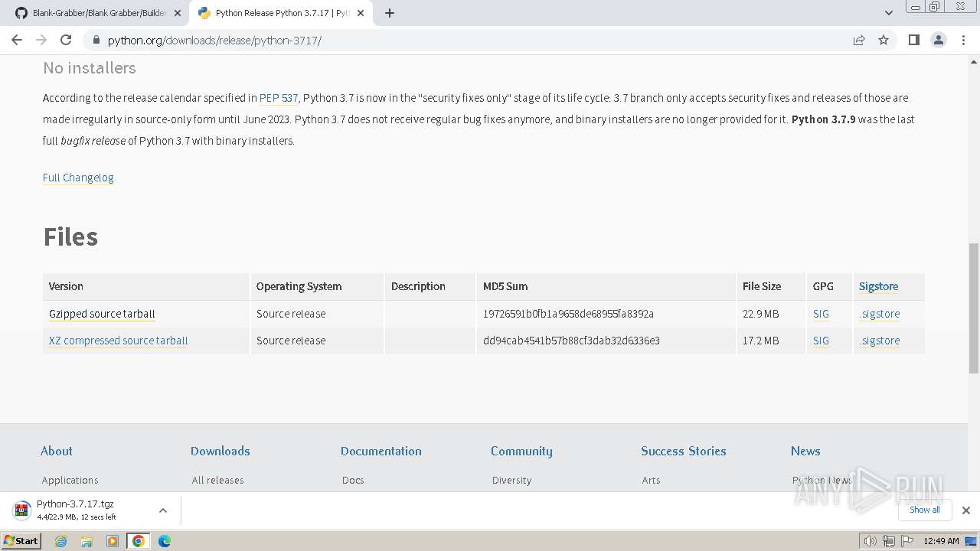This screenshot has width=980, height=551.
Task: Open .sigstore for XZ tarball row
Action: (x=880, y=341)
